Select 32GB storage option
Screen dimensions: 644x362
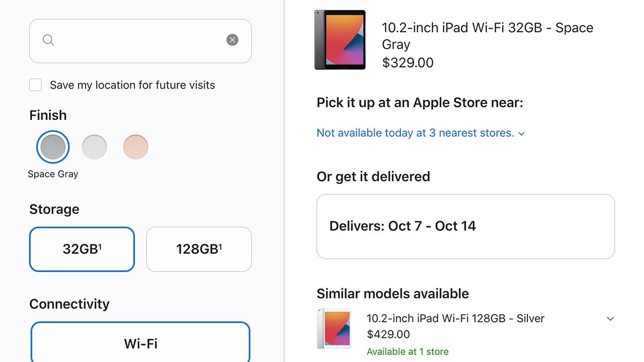tap(82, 249)
